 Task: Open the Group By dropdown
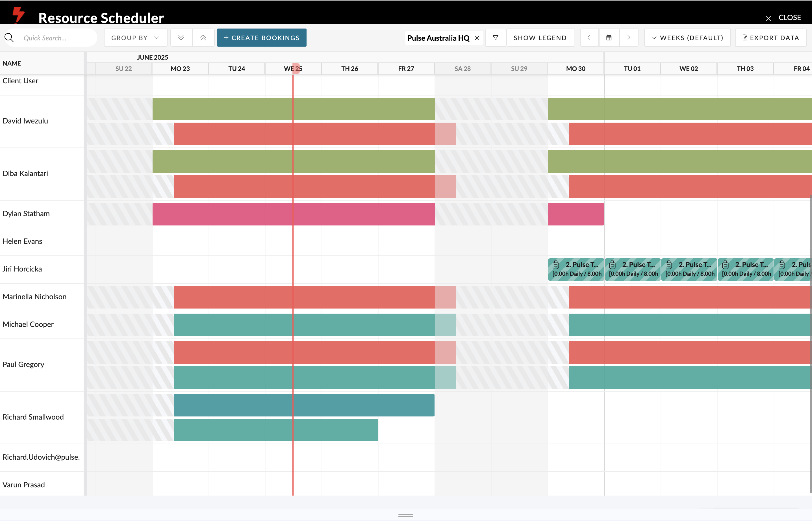(x=135, y=38)
